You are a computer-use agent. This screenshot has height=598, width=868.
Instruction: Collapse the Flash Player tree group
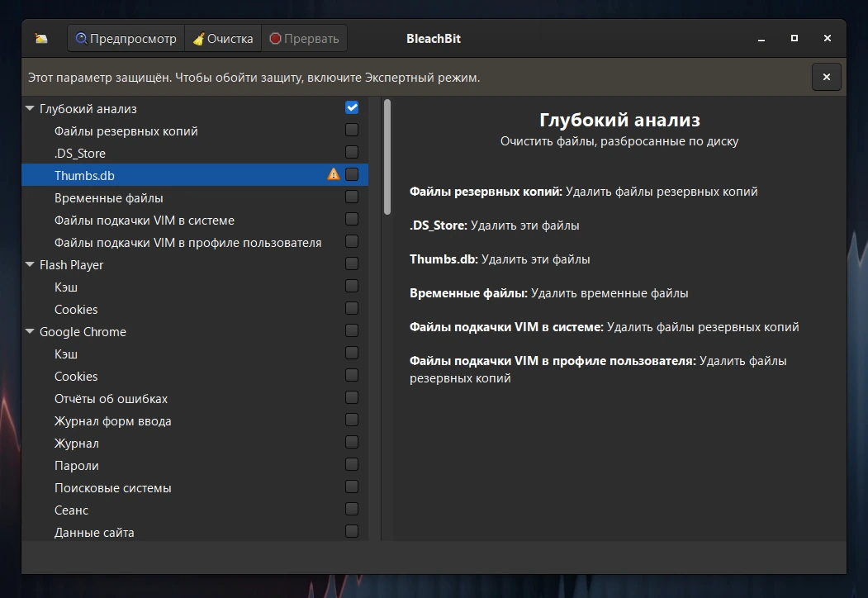pos(30,264)
